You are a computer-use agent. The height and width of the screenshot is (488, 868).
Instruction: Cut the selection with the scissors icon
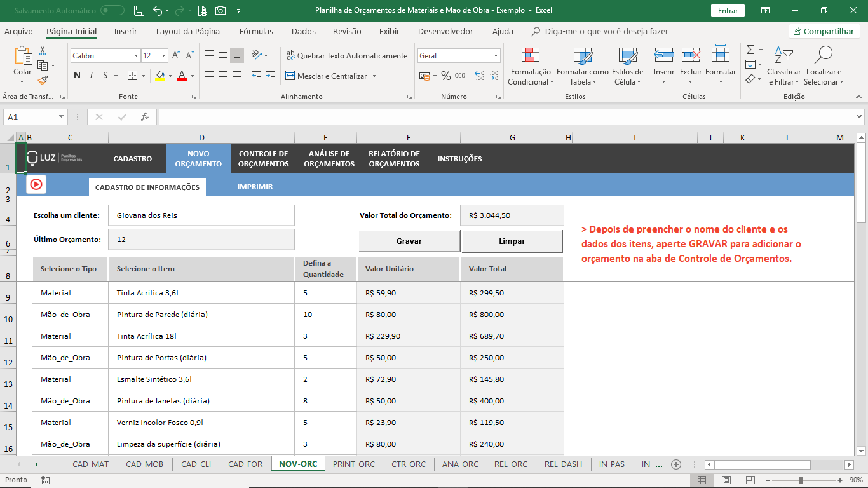(x=43, y=51)
